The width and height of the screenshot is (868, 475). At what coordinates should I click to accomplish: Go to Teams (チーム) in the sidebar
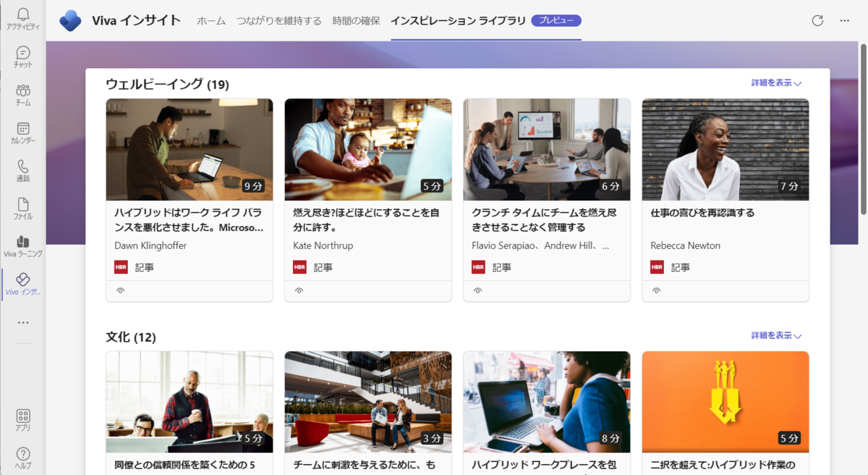(23, 95)
